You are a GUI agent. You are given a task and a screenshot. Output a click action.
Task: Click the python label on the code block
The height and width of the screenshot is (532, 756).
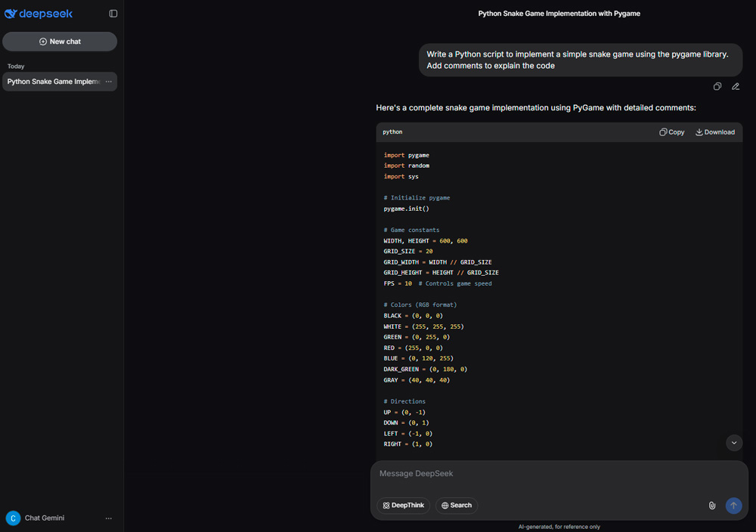click(392, 131)
